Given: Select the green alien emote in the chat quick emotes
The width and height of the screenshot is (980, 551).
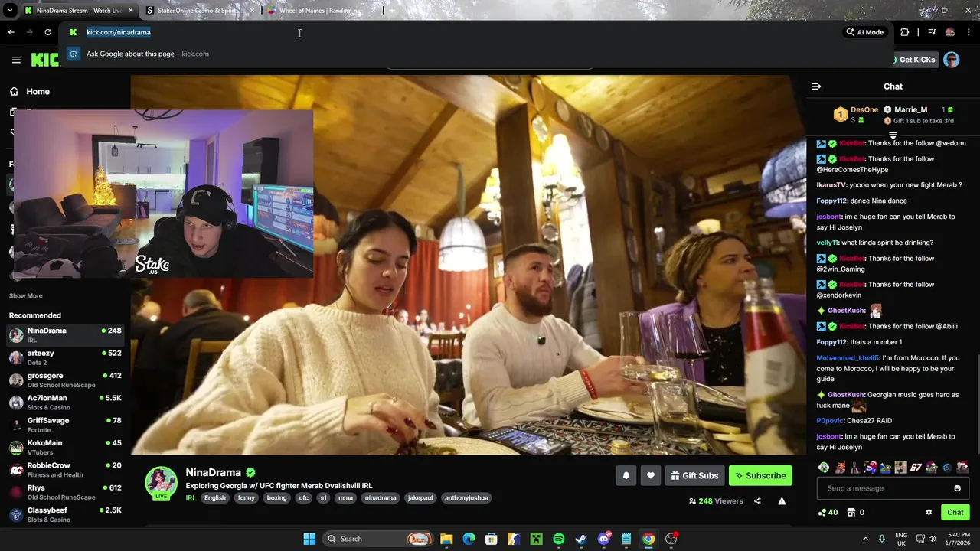Looking at the screenshot, I should 824,468.
